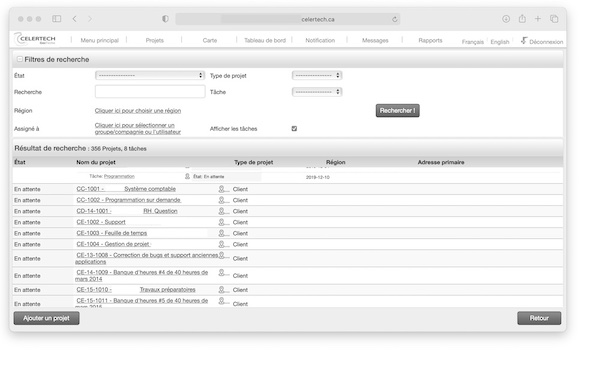
Task: Open the Programmation task link
Action: [x=119, y=176]
